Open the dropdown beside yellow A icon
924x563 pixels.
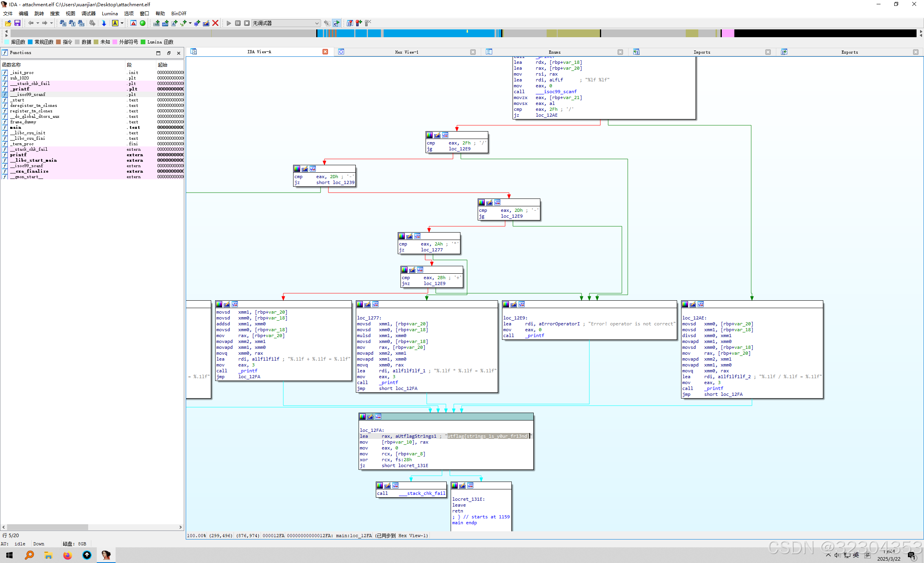tap(122, 23)
